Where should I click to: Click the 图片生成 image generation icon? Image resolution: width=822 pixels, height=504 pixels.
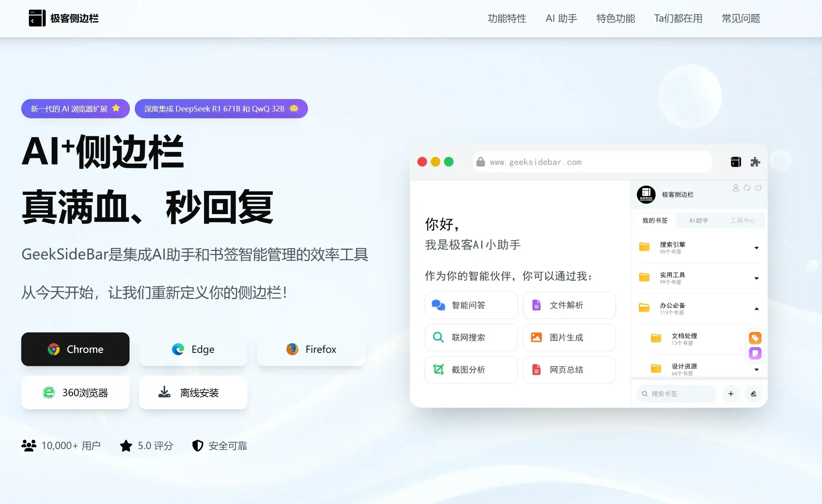(x=538, y=338)
